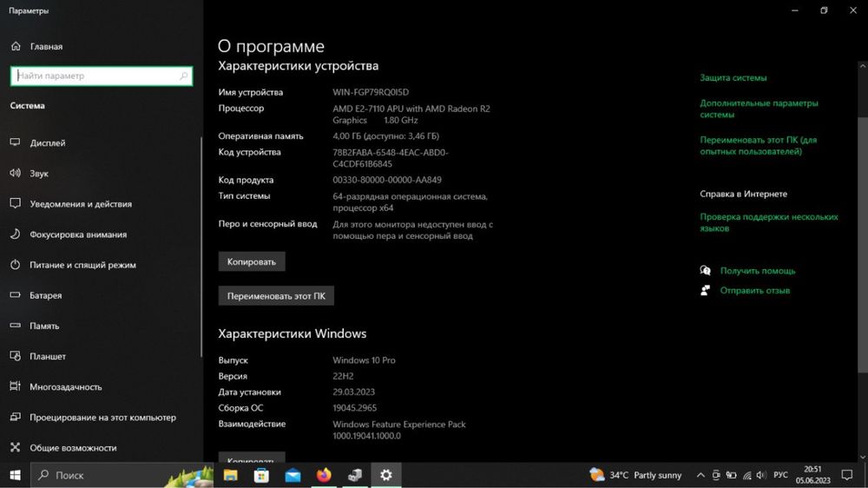Click the Отправить отзыв feedback icon

pos(705,290)
